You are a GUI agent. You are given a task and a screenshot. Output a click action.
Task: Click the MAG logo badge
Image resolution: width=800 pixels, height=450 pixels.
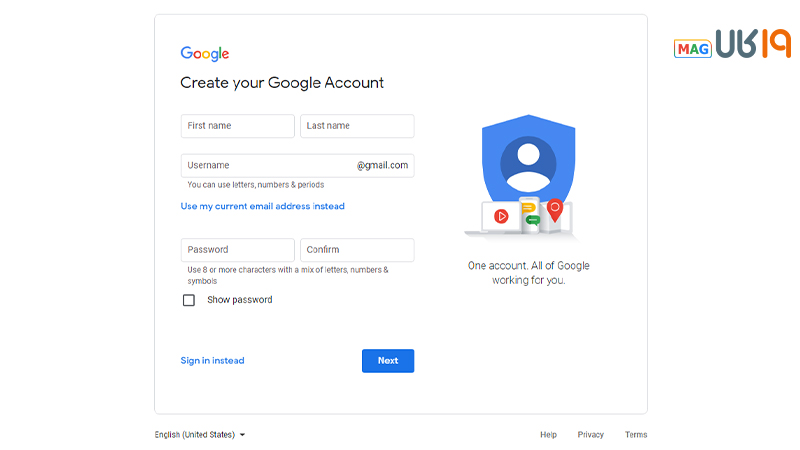692,48
